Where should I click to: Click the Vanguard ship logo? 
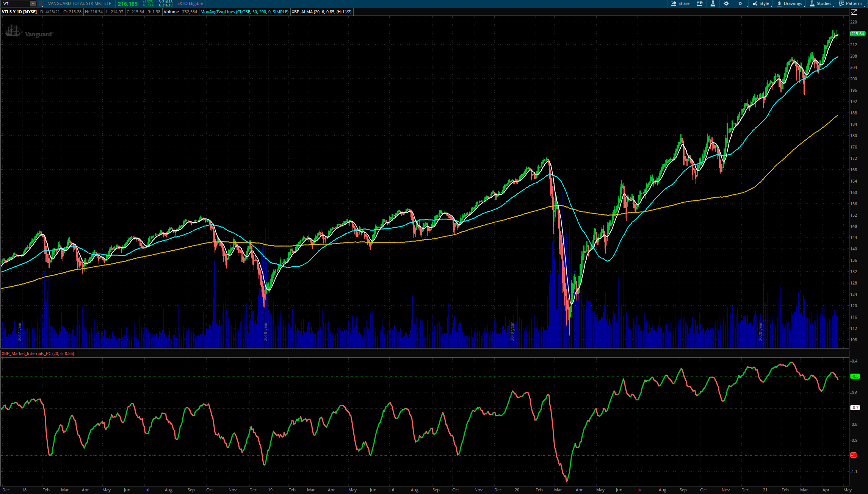click(14, 31)
